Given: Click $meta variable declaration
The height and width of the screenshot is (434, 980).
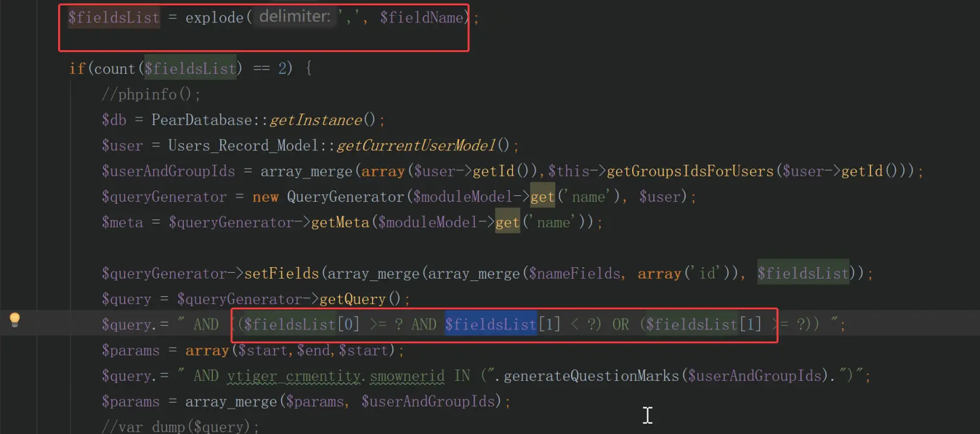Looking at the screenshot, I should (122, 222).
